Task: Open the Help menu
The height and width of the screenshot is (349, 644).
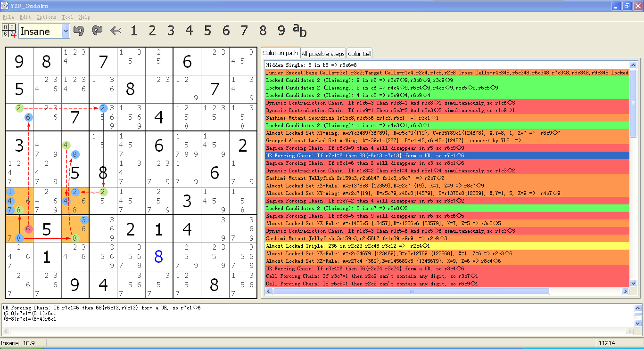Action: point(84,17)
